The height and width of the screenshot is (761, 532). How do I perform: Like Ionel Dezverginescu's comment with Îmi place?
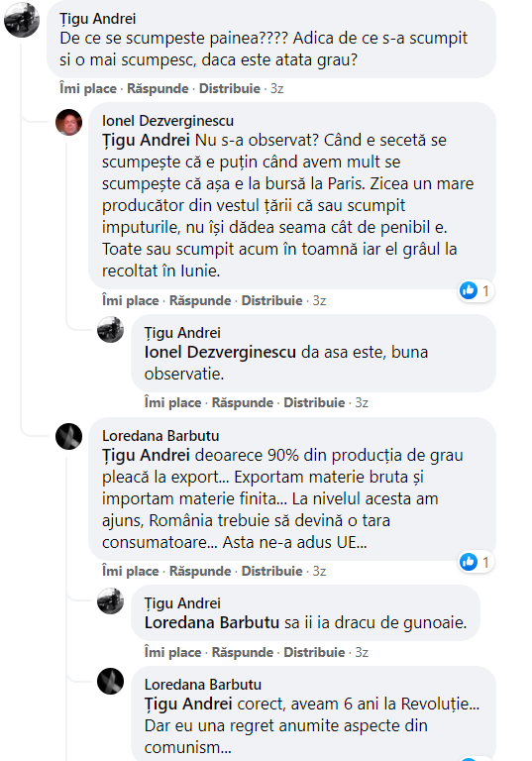(130, 301)
